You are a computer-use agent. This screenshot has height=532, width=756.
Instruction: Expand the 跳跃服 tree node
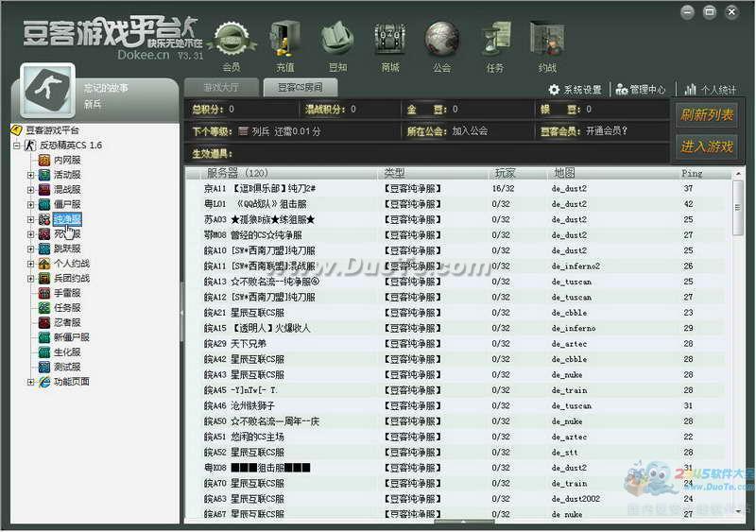click(30, 249)
